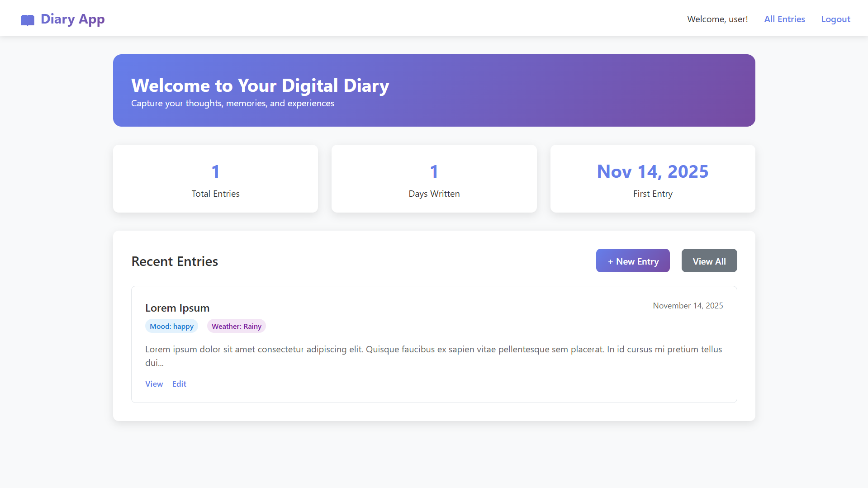The height and width of the screenshot is (488, 868).
Task: Click the diary book logo icon
Action: pyautogui.click(x=28, y=20)
